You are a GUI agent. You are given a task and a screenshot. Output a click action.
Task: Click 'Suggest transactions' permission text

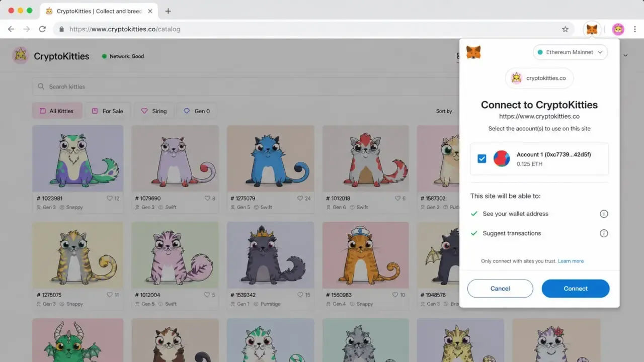(x=512, y=233)
